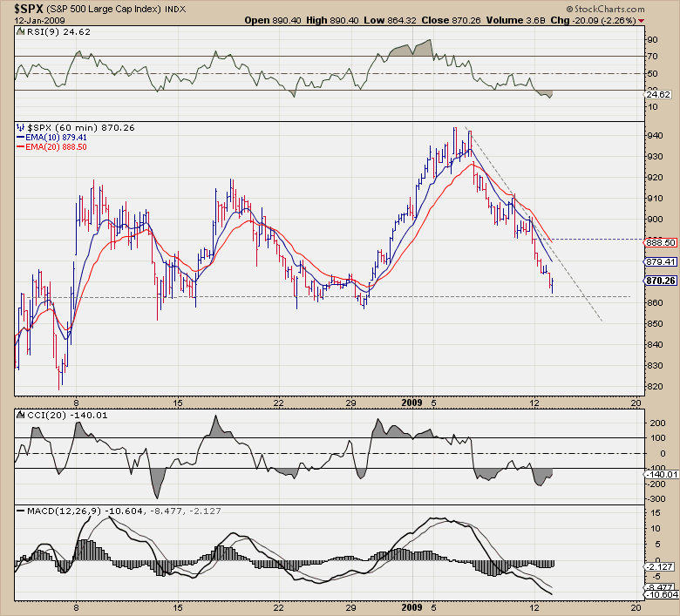
Task: Click the 870.26 current price axis tag
Action: pos(661,281)
